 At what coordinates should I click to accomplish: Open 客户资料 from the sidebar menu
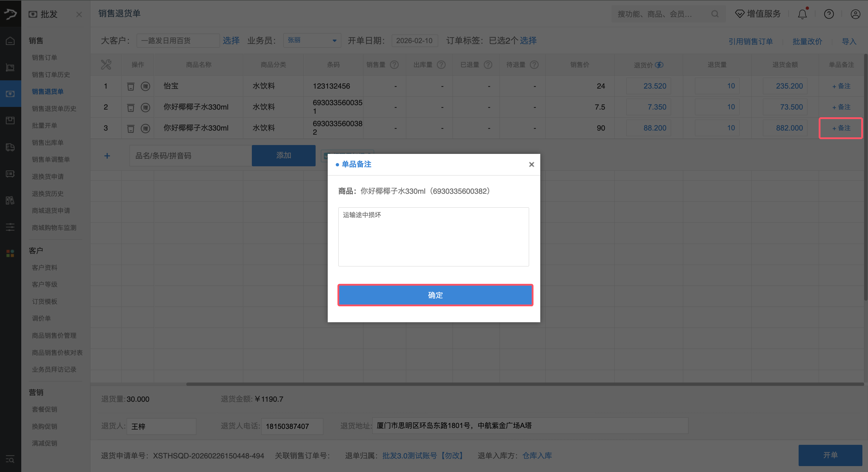click(x=44, y=267)
